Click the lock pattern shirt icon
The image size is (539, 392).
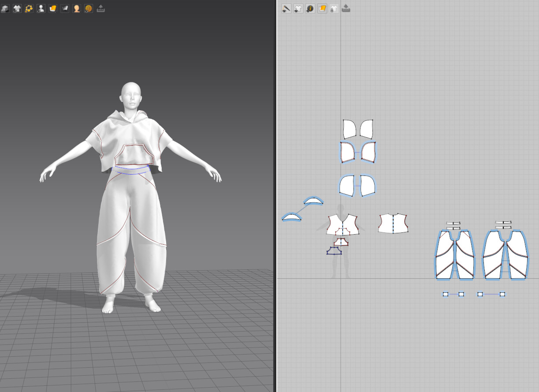coord(334,8)
